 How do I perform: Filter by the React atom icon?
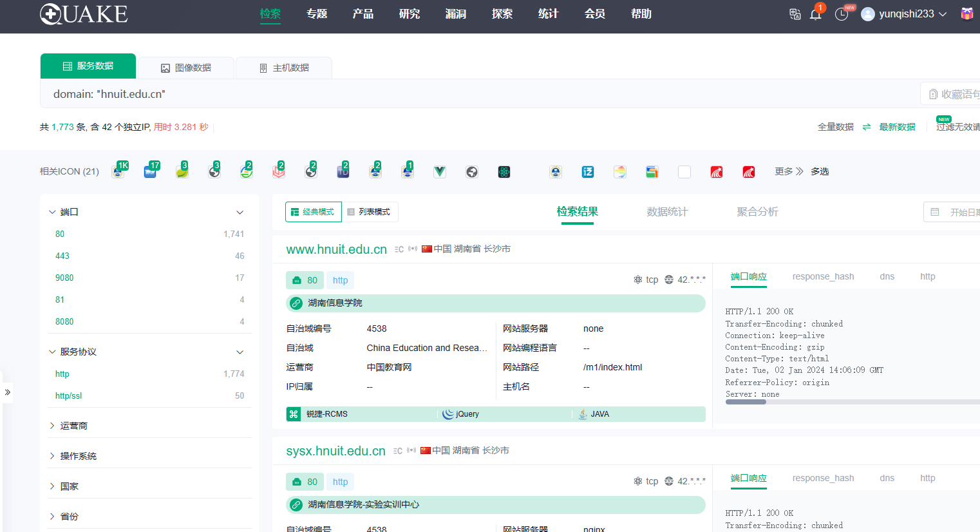504,172
